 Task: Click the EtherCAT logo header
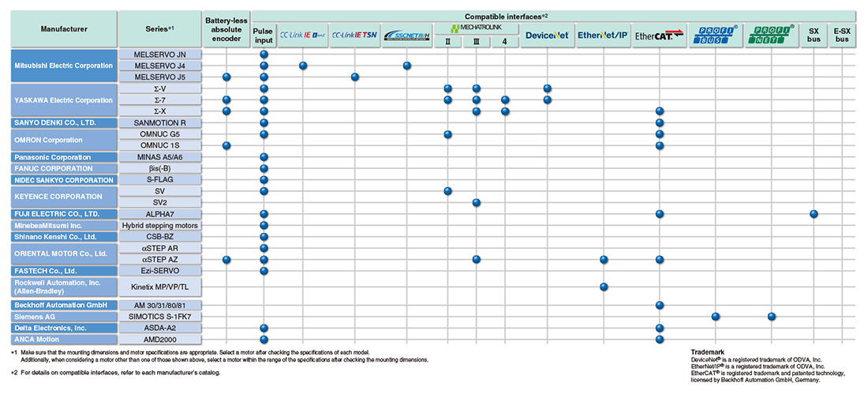point(659,36)
